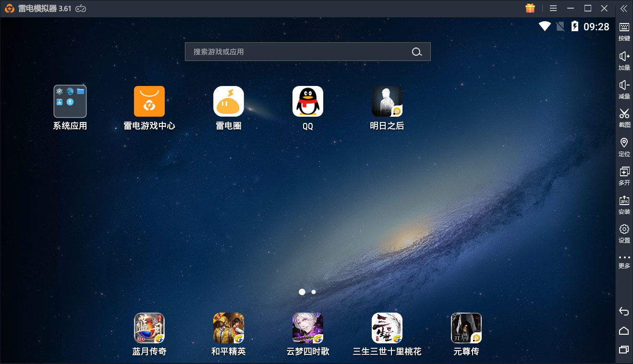633x364 pixels.
Task: Expand the 更多 three-dots menu
Action: [624, 261]
